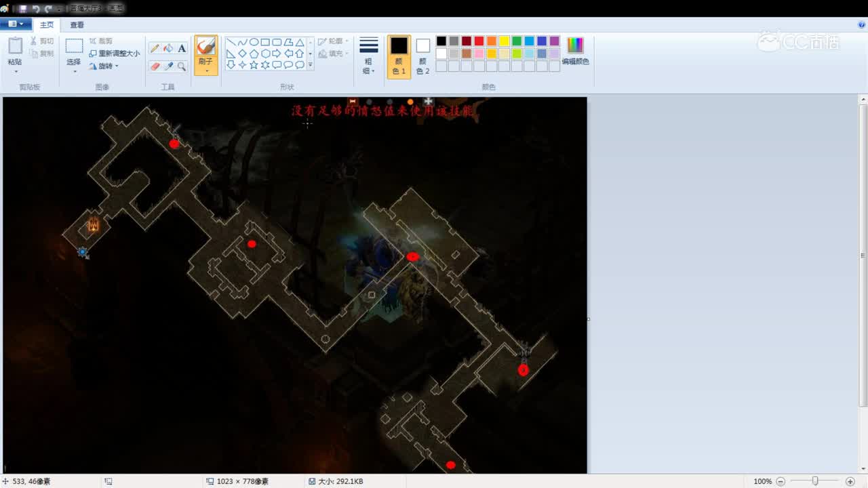Activate Color 2 (颜色 2) selector
This screenshot has width=868, height=488.
(423, 57)
